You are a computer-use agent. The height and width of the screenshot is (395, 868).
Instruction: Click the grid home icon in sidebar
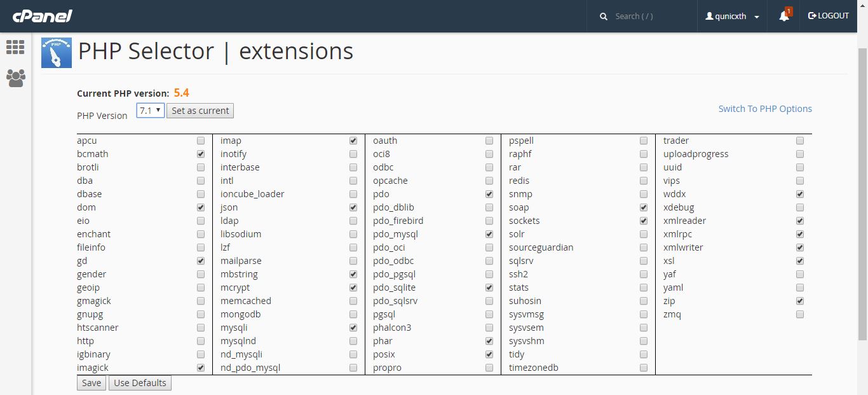pyautogui.click(x=15, y=47)
